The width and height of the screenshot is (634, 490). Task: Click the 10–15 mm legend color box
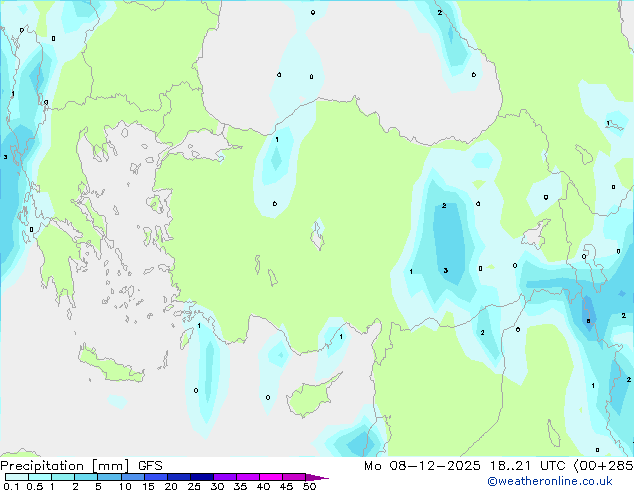133,477
